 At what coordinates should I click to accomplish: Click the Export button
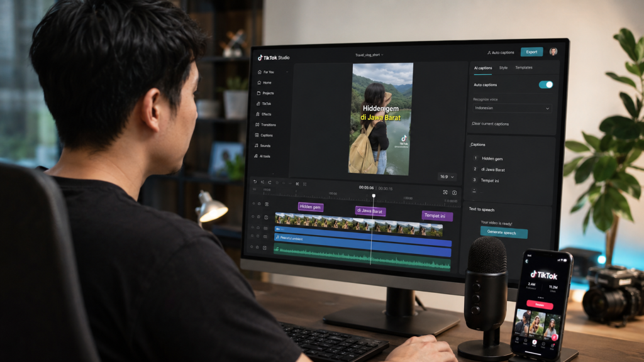pyautogui.click(x=531, y=52)
